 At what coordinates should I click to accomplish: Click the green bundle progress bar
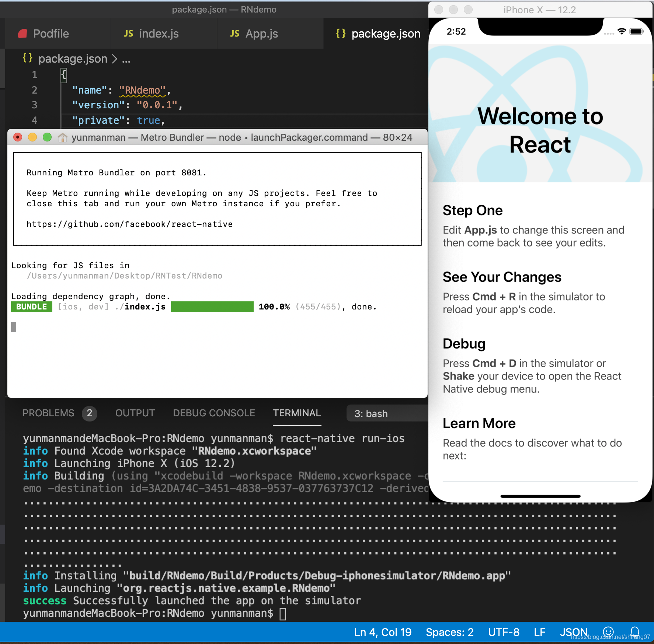212,307
